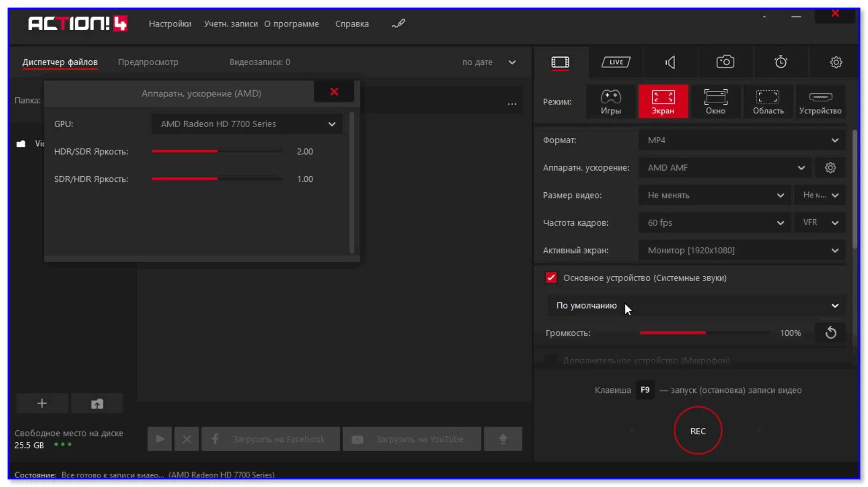
Task: Select the Область recording mode
Action: 768,102
